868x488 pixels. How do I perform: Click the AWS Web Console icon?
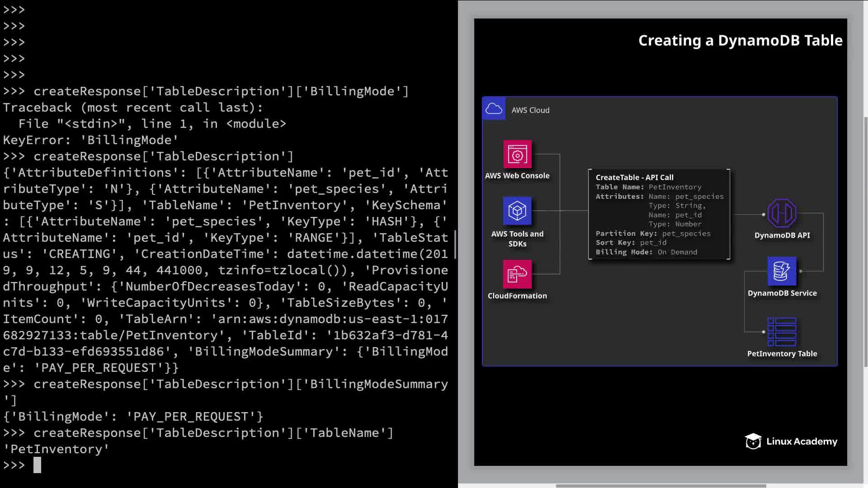pos(517,155)
